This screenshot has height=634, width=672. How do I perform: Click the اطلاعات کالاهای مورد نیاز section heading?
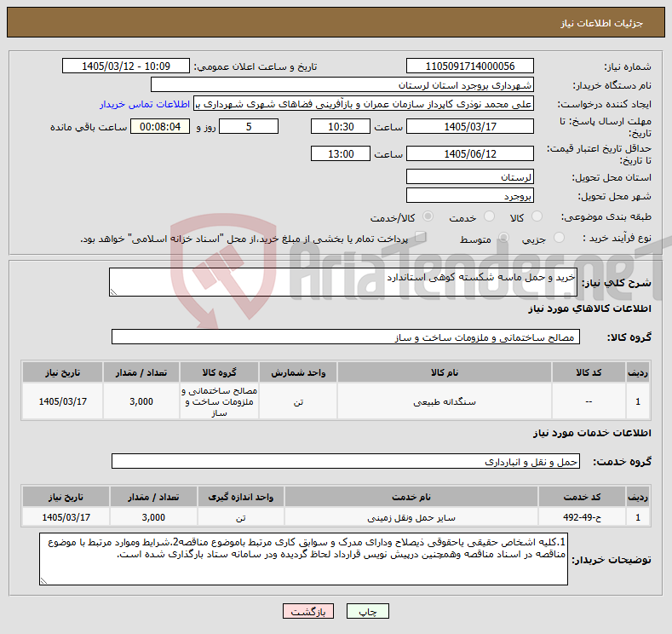coord(589,308)
